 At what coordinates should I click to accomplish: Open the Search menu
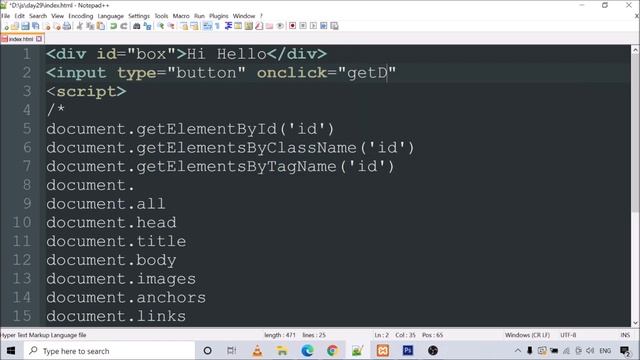(x=38, y=16)
